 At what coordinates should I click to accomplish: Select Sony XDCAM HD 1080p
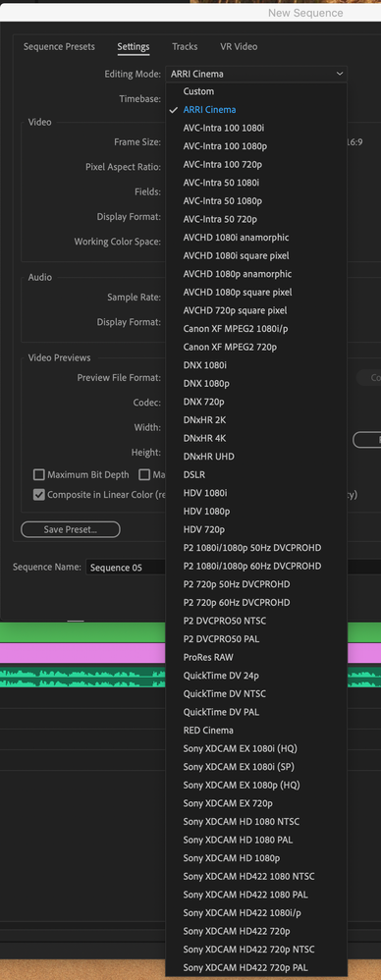click(256, 858)
